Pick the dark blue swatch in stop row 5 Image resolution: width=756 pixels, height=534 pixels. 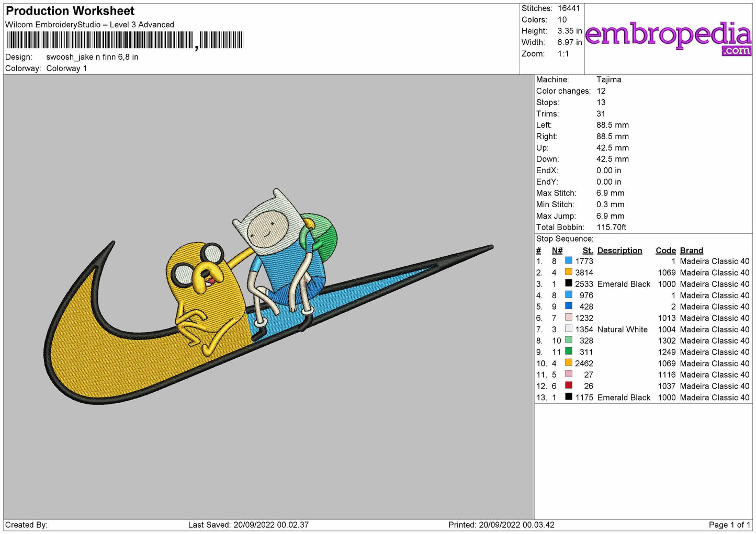point(569,306)
